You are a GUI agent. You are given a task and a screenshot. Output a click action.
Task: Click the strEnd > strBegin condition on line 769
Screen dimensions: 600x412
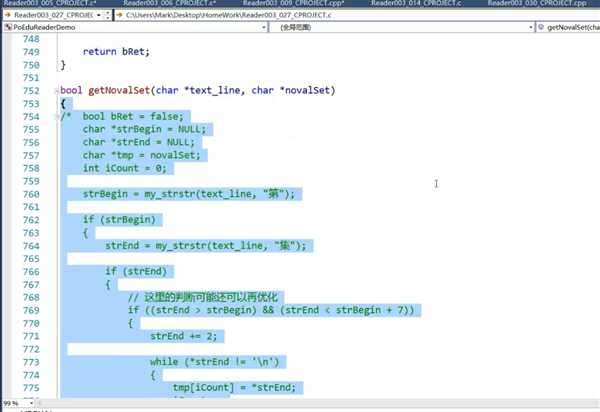[x=202, y=310]
